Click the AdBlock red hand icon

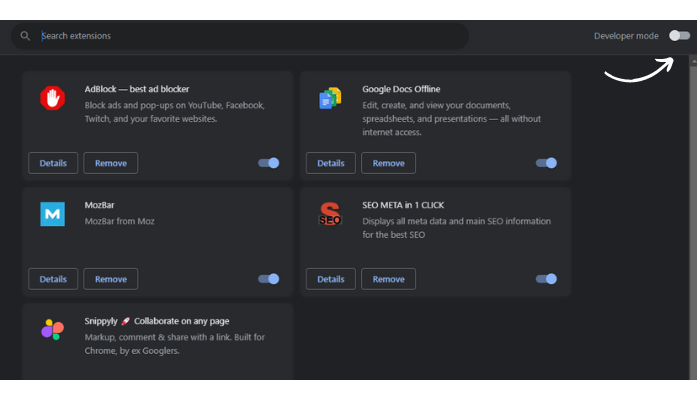click(53, 98)
